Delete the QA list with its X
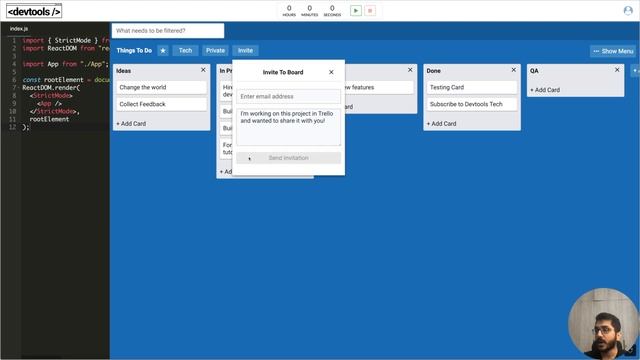The image size is (640, 360). point(617,70)
